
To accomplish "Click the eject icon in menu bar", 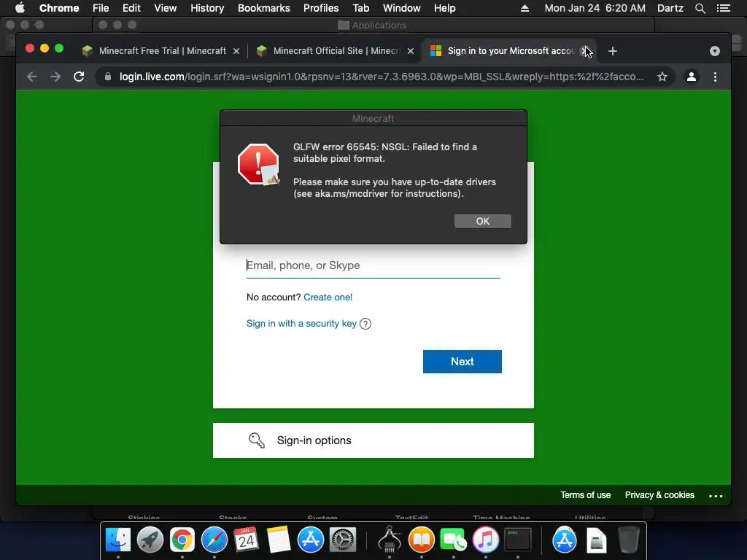I will 525,8.
